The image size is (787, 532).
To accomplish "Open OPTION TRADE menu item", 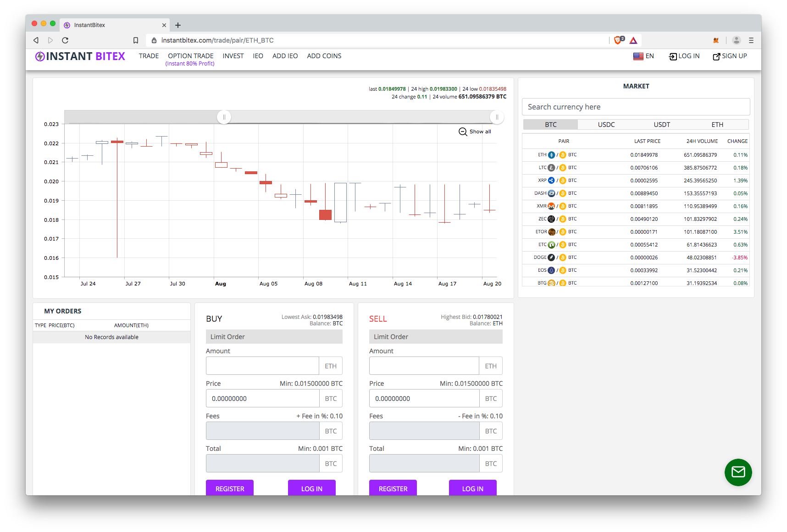I will pos(191,56).
